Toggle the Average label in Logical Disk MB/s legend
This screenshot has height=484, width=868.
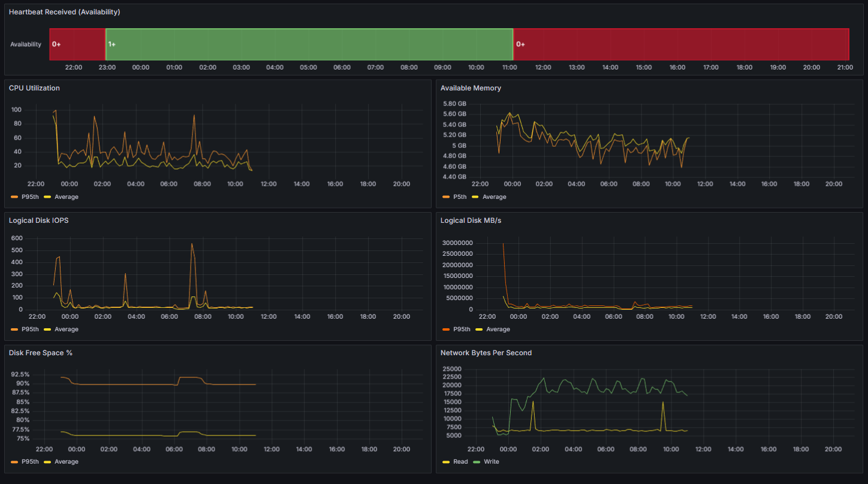click(x=498, y=329)
